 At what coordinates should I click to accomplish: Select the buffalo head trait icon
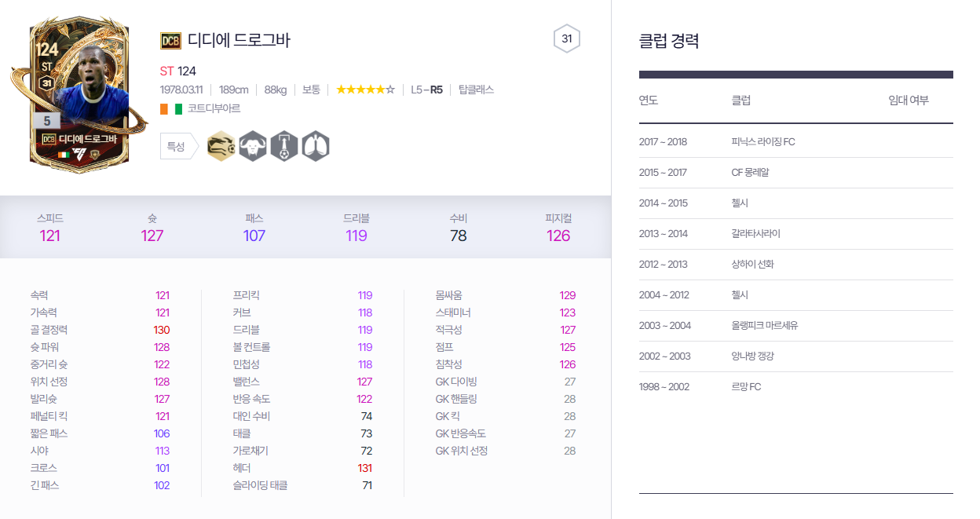click(253, 146)
